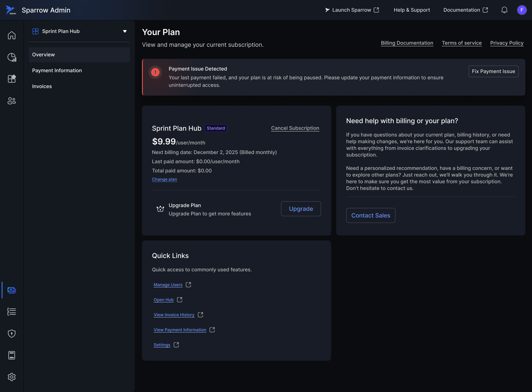Open the hubs grid sidebar icon

[x=12, y=79]
